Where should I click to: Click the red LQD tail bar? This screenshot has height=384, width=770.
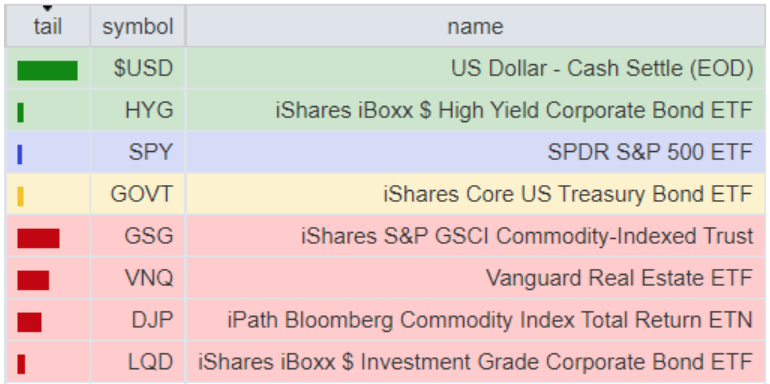point(21,364)
